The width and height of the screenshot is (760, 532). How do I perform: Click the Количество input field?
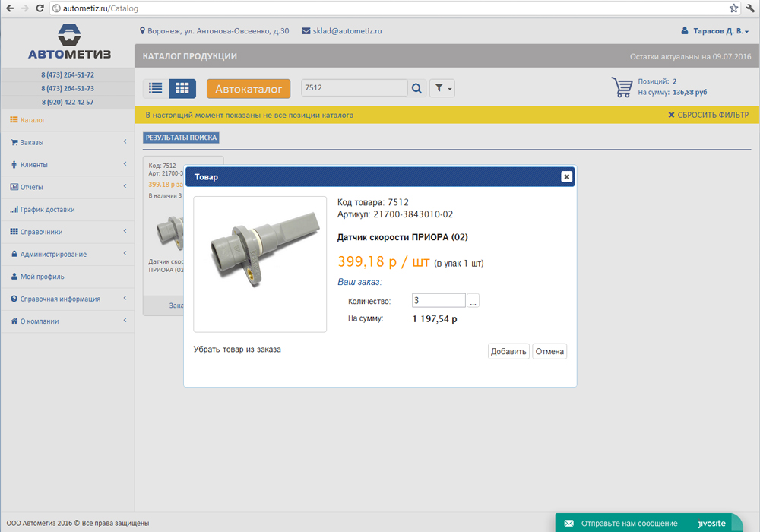click(439, 301)
